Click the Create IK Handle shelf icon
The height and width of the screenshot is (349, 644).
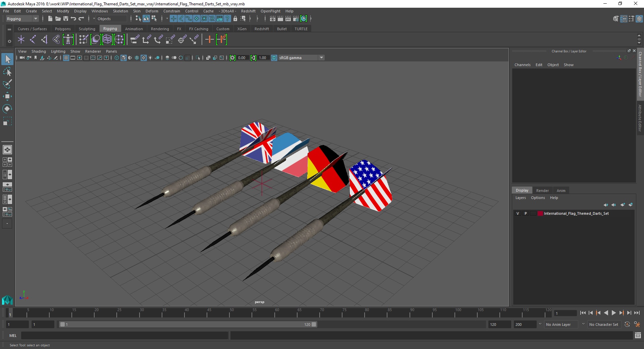click(x=44, y=40)
